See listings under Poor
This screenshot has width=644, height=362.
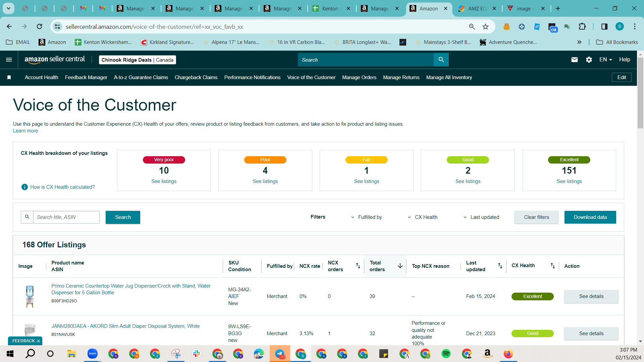pyautogui.click(x=265, y=181)
